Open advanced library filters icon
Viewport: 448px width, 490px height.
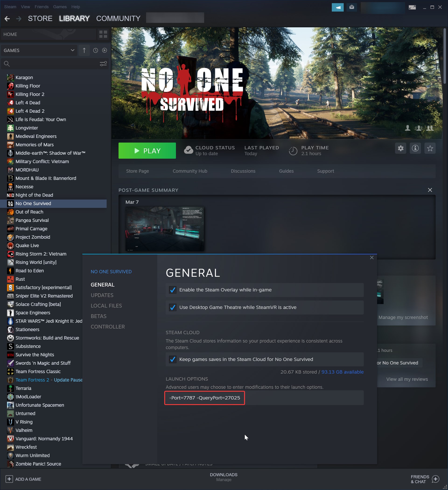tap(103, 64)
